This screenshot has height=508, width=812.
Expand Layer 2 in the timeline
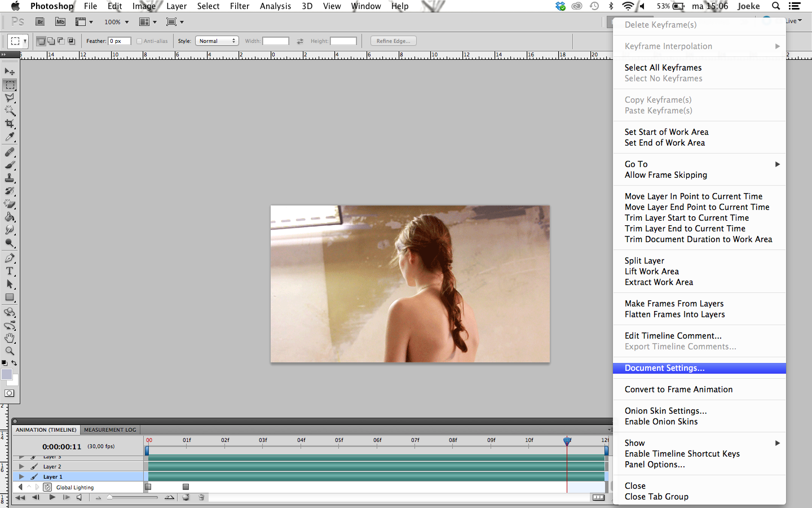pos(21,467)
